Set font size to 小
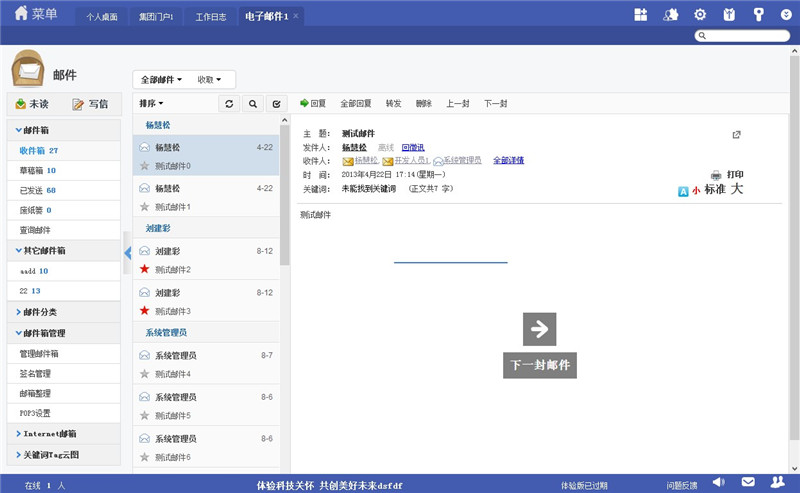800x493 pixels. pyautogui.click(x=695, y=191)
